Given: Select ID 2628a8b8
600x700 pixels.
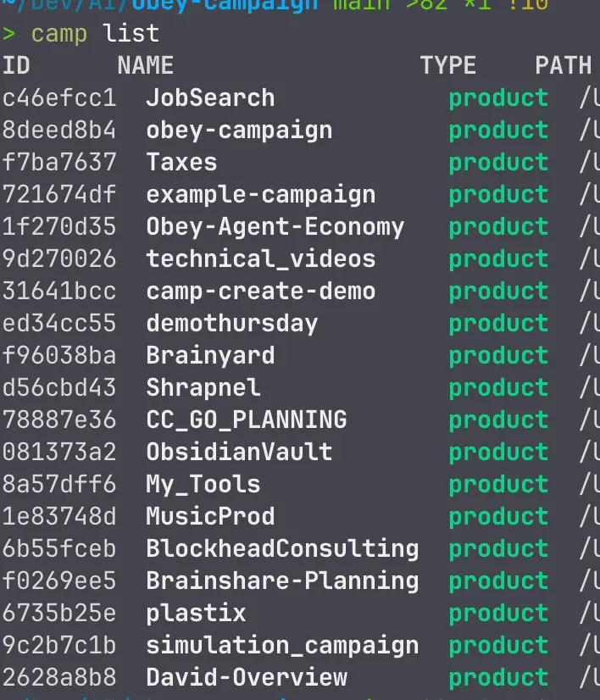Looking at the screenshot, I should 59,677.
